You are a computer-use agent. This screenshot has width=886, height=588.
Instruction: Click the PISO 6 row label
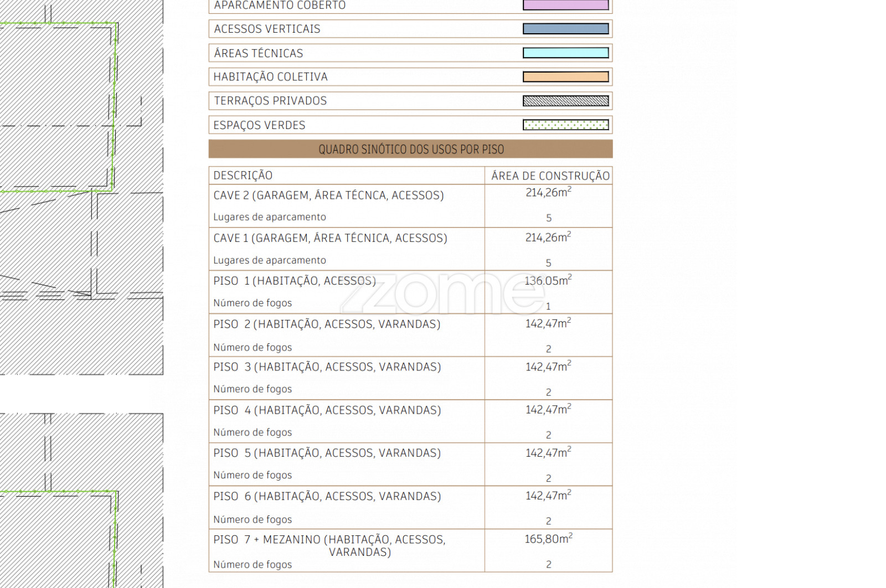tap(327, 497)
